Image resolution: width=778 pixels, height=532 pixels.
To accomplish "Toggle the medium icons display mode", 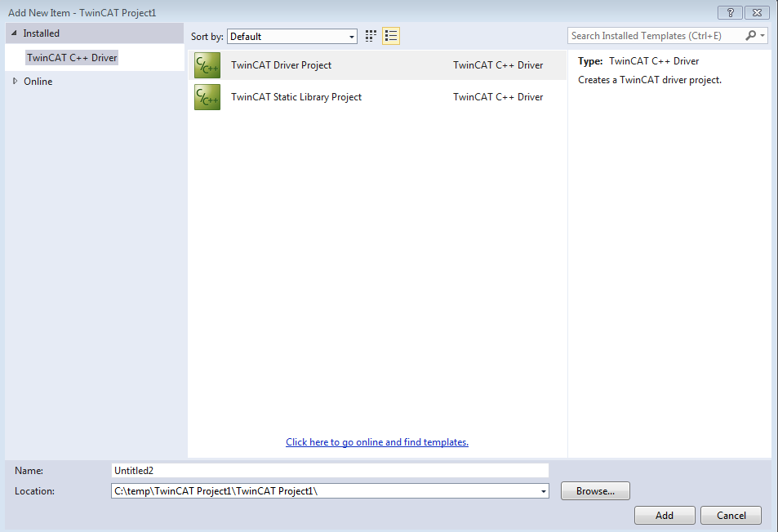I will tap(371, 36).
